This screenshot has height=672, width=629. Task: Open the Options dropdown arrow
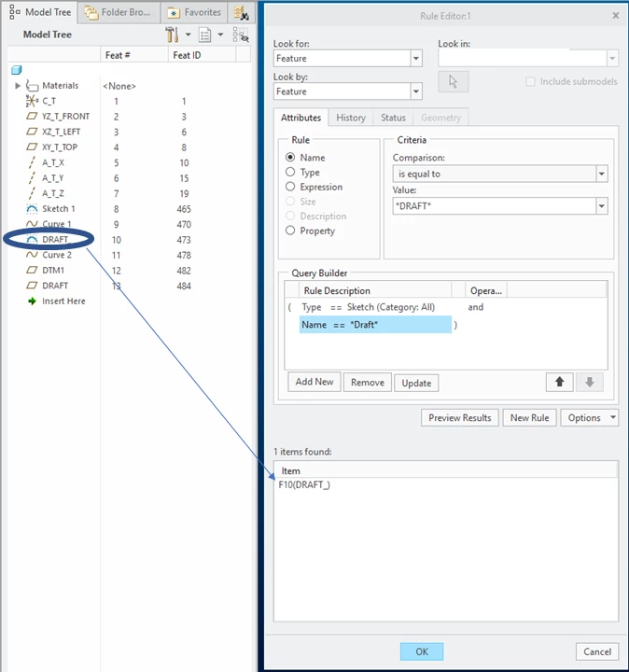click(x=613, y=417)
